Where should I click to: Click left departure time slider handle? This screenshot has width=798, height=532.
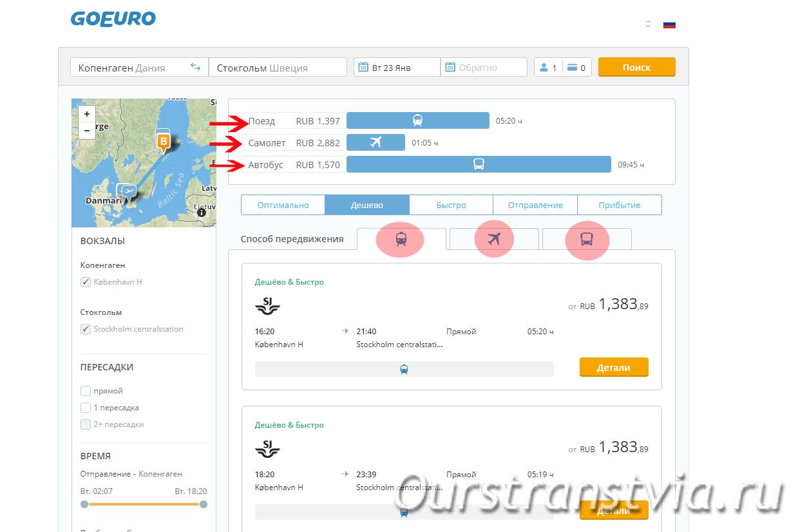(84, 504)
